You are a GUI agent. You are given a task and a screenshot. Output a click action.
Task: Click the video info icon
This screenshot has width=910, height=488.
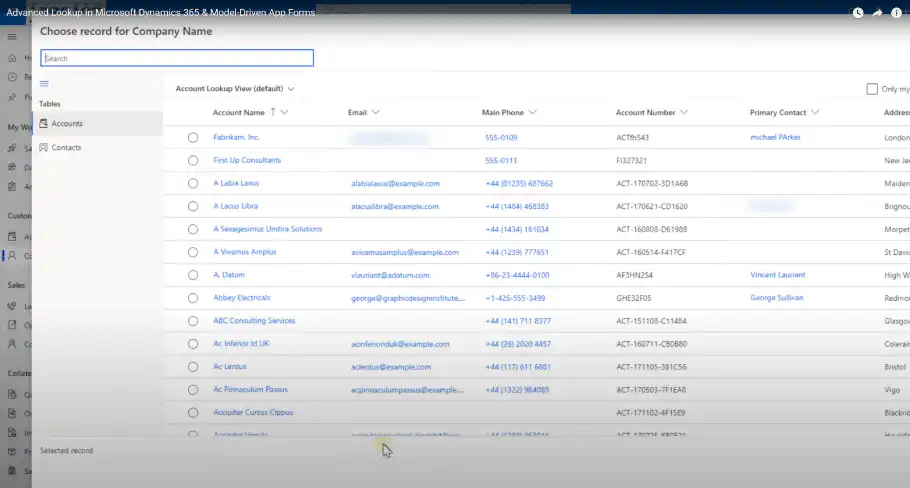[896, 12]
